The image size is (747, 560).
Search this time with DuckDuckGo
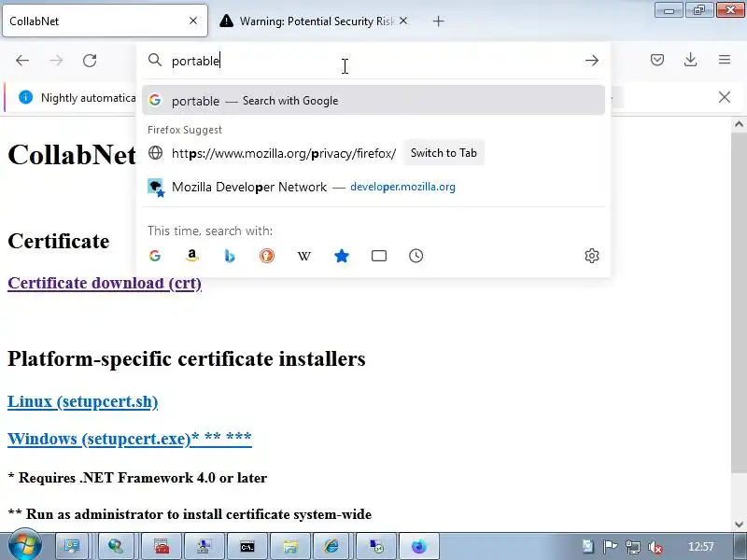[x=267, y=256]
